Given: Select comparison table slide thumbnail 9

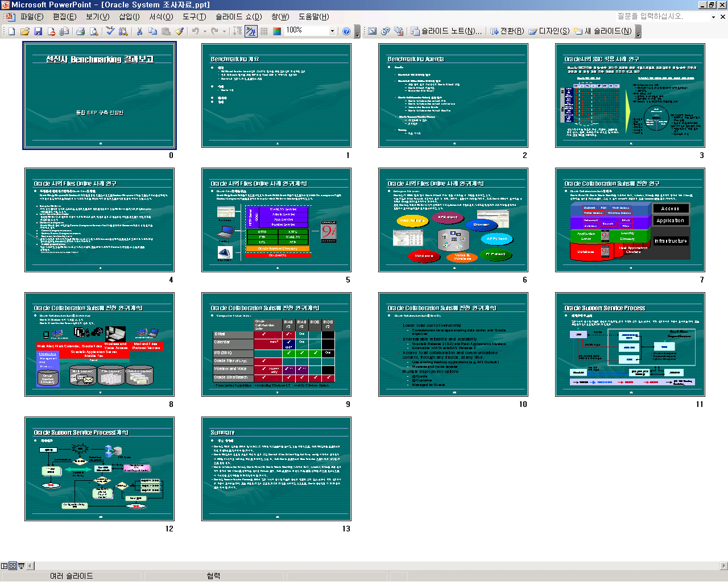Looking at the screenshot, I should tap(276, 344).
